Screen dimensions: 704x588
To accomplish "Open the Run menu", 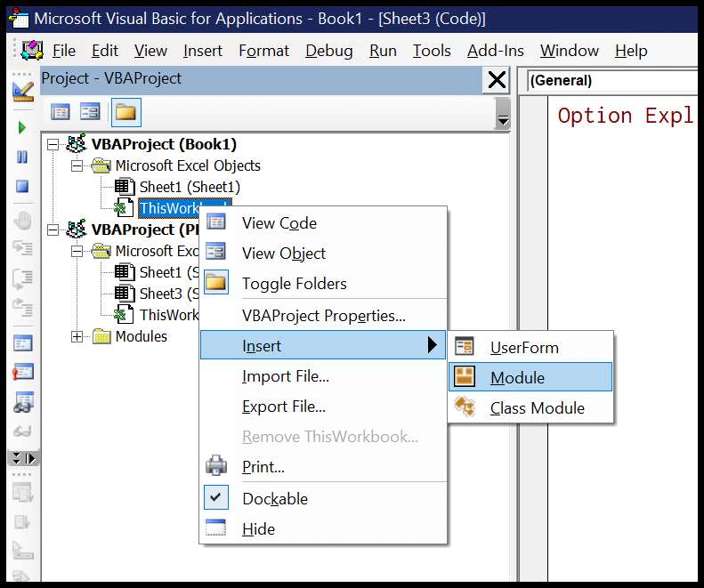I will click(x=383, y=51).
